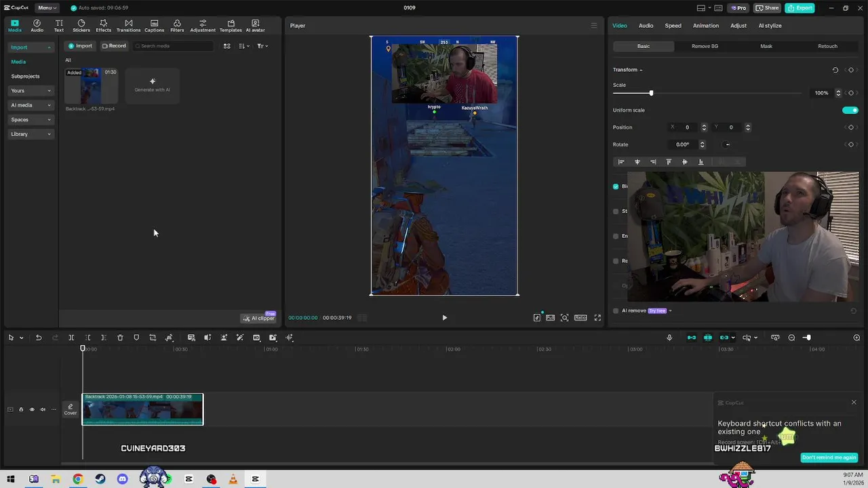Toggle main track magnet in timeline

point(692,338)
